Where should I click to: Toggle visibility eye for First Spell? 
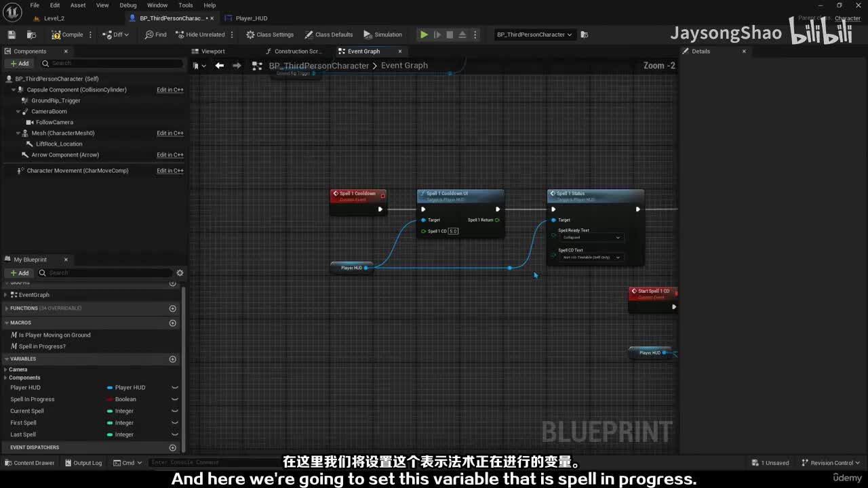pos(174,423)
